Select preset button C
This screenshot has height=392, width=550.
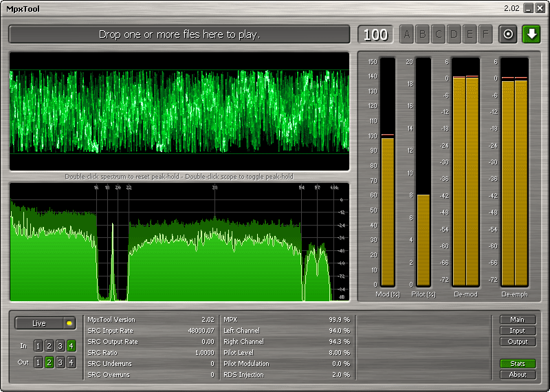pos(438,34)
